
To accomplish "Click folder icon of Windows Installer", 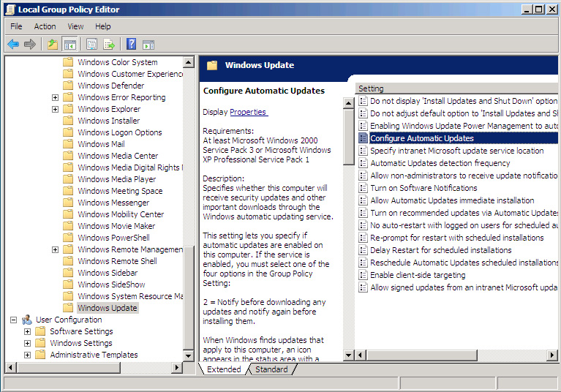I will 68,121.
